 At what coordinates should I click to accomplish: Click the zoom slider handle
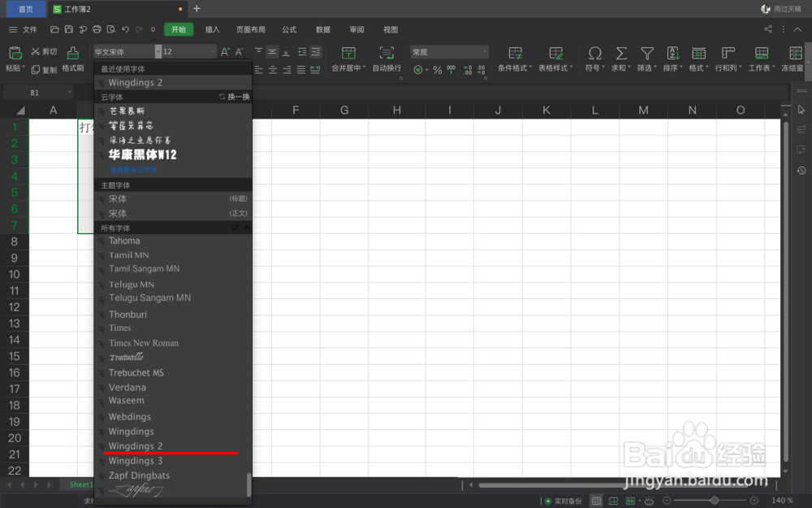pyautogui.click(x=714, y=500)
